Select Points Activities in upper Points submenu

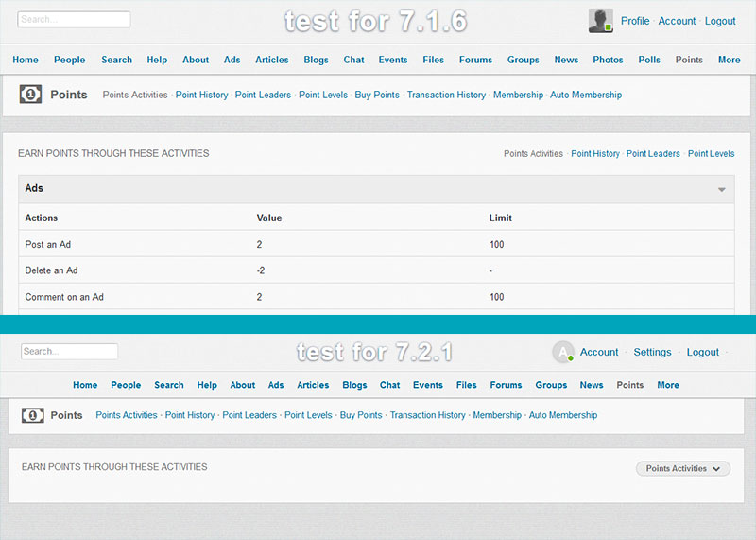click(x=135, y=95)
